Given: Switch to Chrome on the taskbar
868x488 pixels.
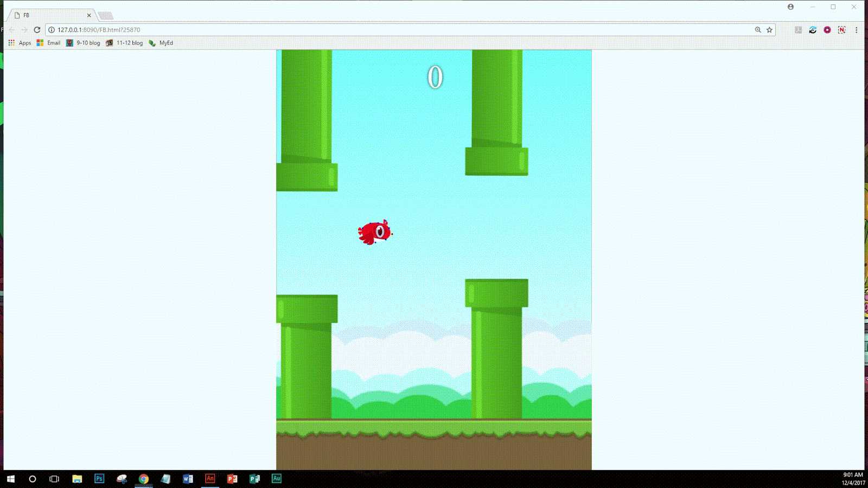Looking at the screenshot, I should tap(144, 479).
